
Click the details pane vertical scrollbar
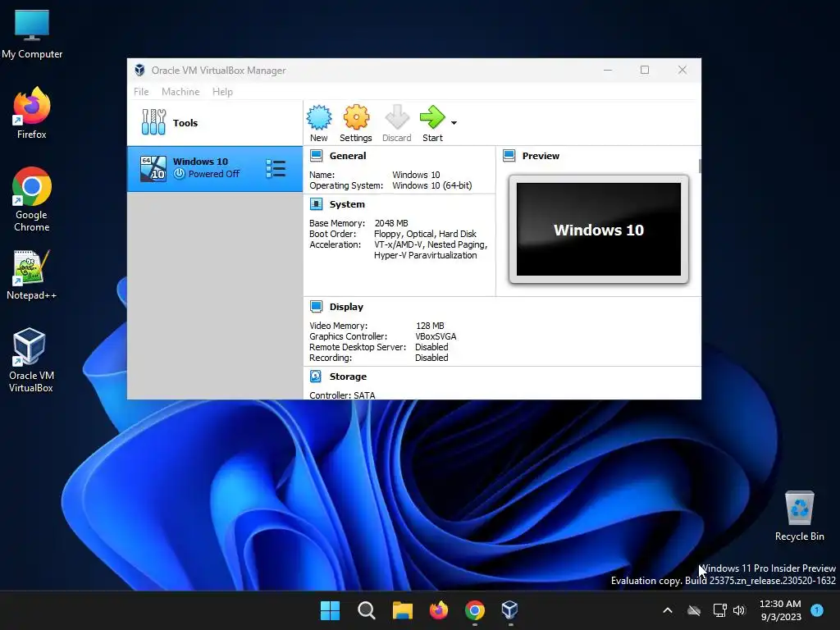pos(700,166)
